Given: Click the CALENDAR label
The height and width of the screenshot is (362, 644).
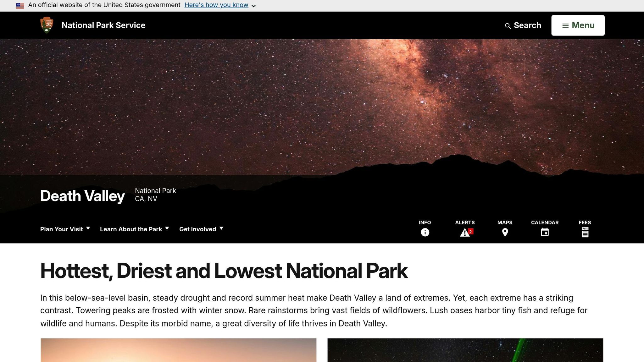Looking at the screenshot, I should point(545,222).
